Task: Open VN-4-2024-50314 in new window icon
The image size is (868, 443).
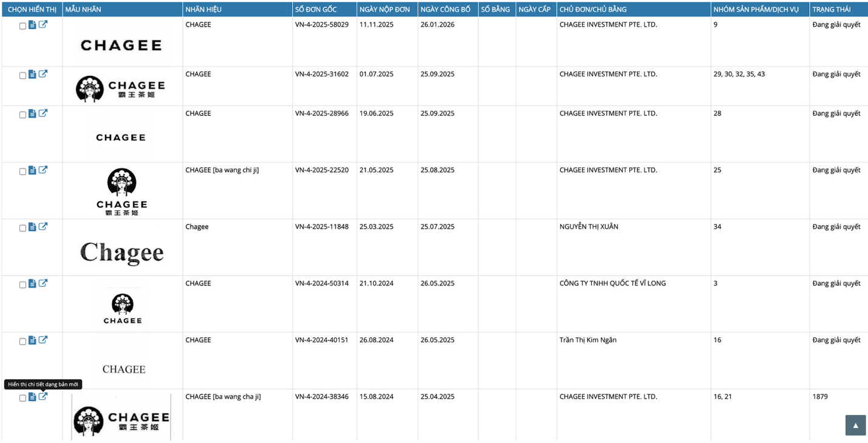Action: pyautogui.click(x=43, y=283)
